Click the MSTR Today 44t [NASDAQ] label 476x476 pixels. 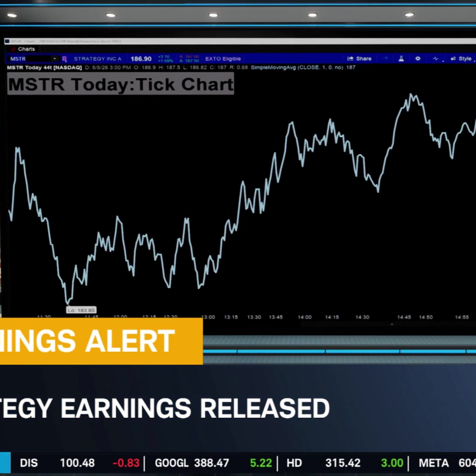[x=44, y=67]
